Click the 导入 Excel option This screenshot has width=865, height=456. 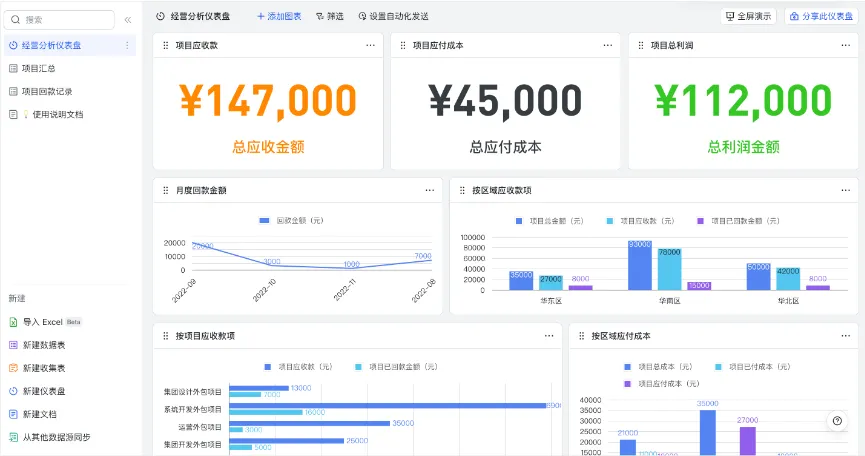[x=45, y=322]
